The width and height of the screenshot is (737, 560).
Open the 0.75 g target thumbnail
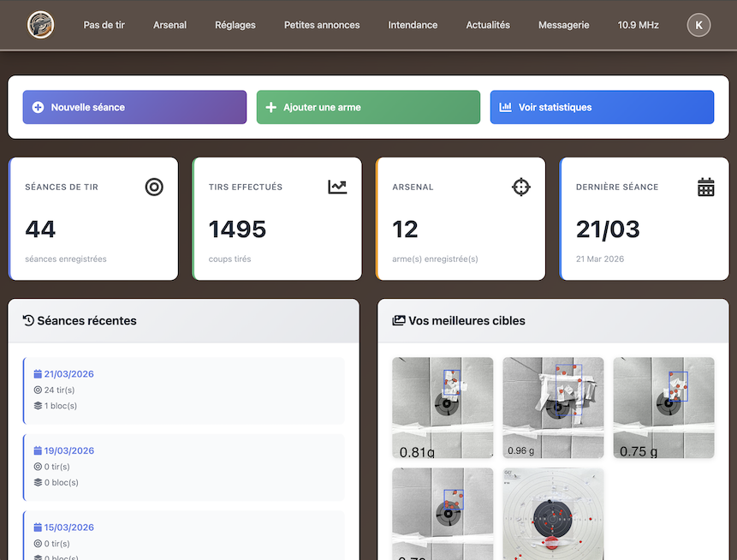[663, 408]
